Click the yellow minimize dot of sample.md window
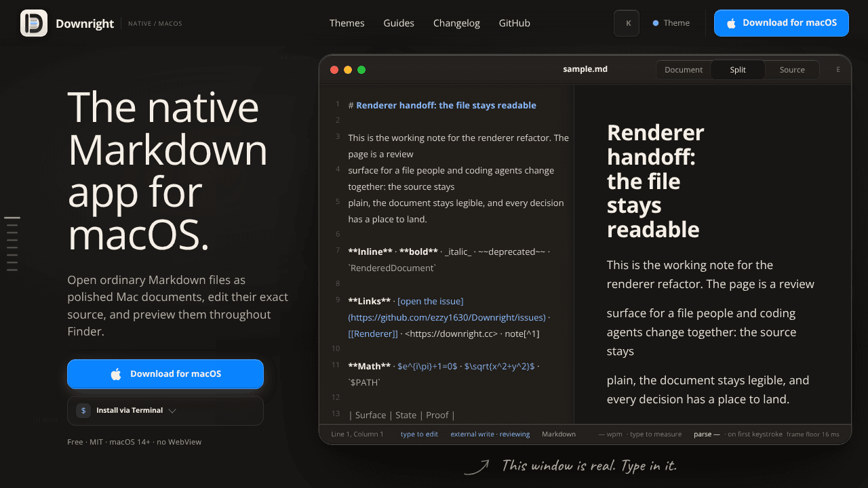 [348, 70]
